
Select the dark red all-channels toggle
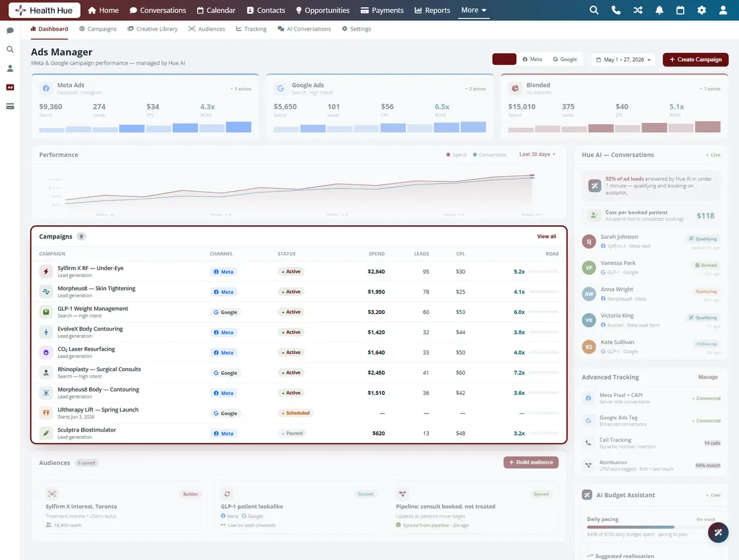pos(504,59)
